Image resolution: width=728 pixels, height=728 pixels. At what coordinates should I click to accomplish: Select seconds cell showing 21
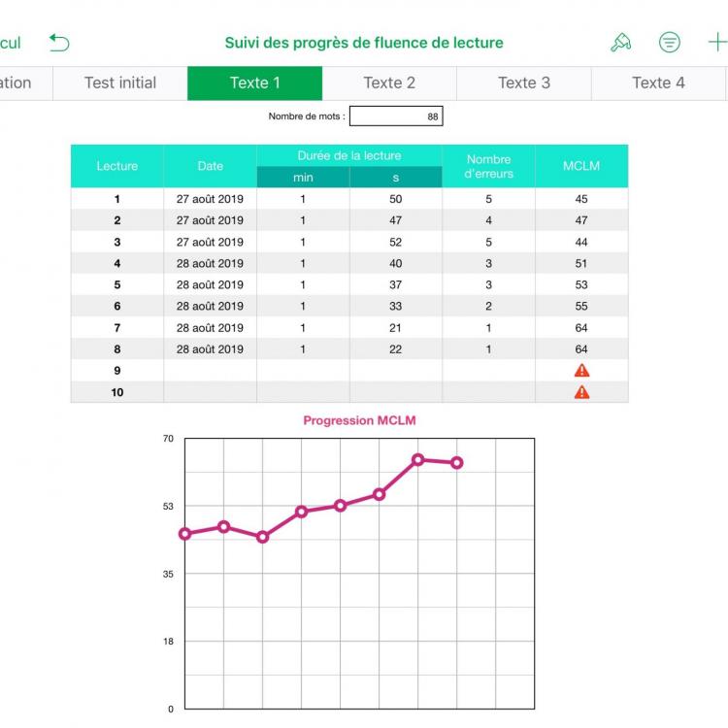(396, 328)
